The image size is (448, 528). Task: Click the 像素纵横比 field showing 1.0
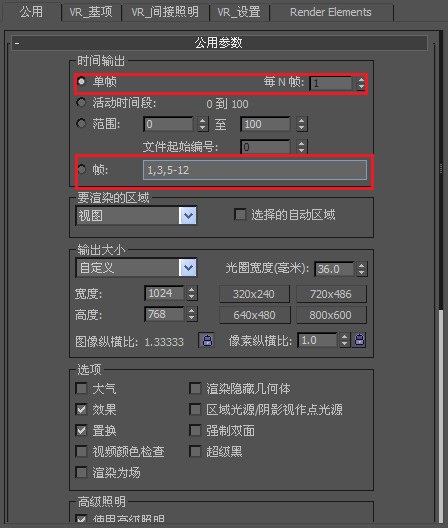tap(317, 340)
